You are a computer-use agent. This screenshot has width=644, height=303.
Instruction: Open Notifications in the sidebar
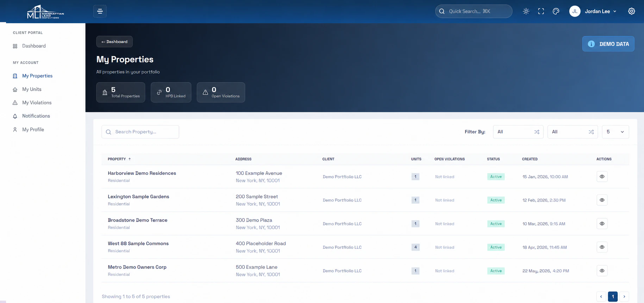point(36,116)
